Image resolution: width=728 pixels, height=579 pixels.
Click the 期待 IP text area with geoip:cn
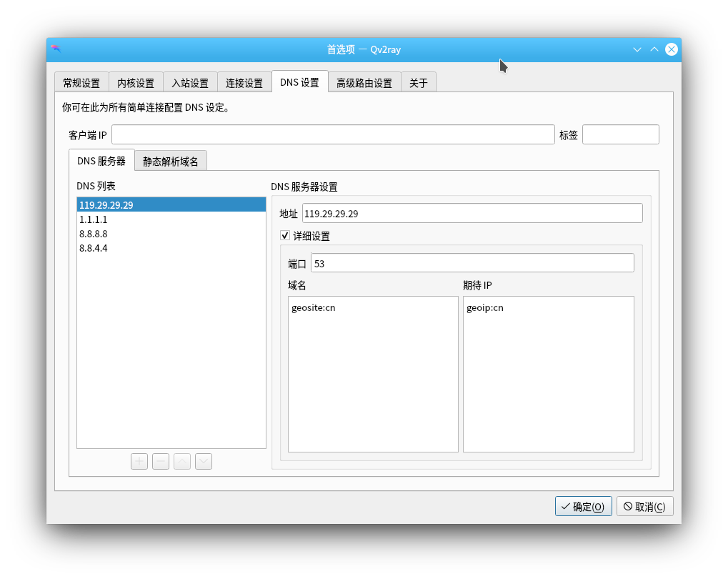pos(549,374)
